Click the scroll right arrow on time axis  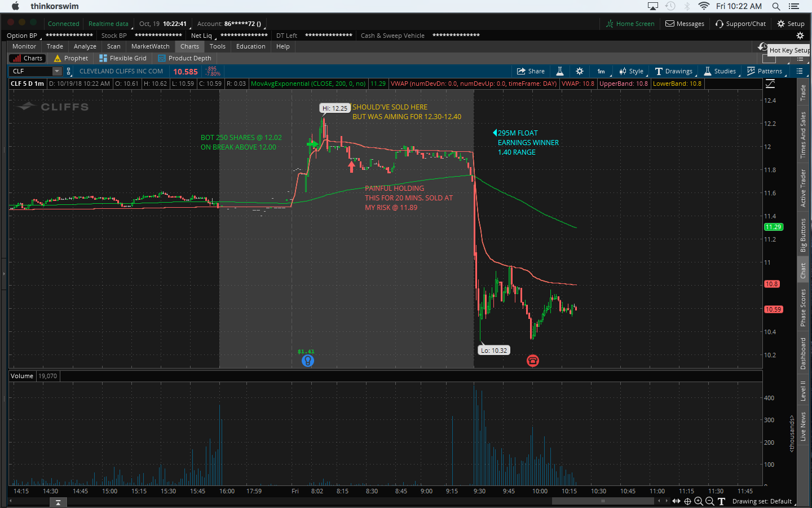[x=667, y=501]
